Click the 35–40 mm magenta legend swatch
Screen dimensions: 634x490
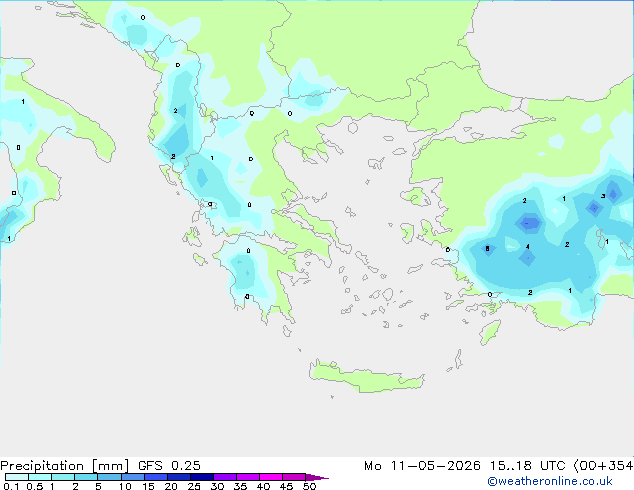pos(248,477)
